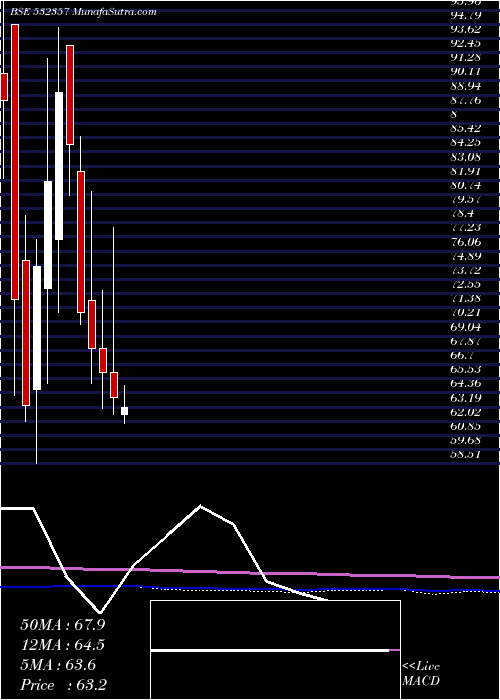Click the small white last candle near 62.02

coord(125,411)
